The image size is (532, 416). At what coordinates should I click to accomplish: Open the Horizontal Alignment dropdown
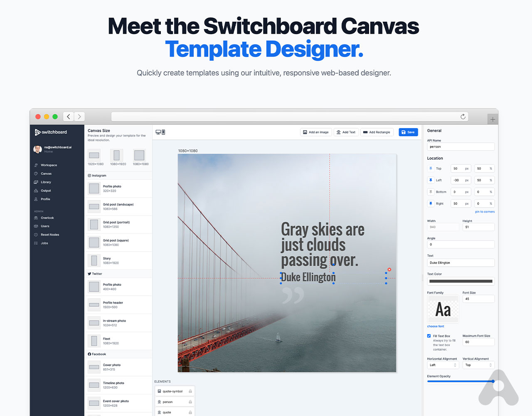point(443,365)
